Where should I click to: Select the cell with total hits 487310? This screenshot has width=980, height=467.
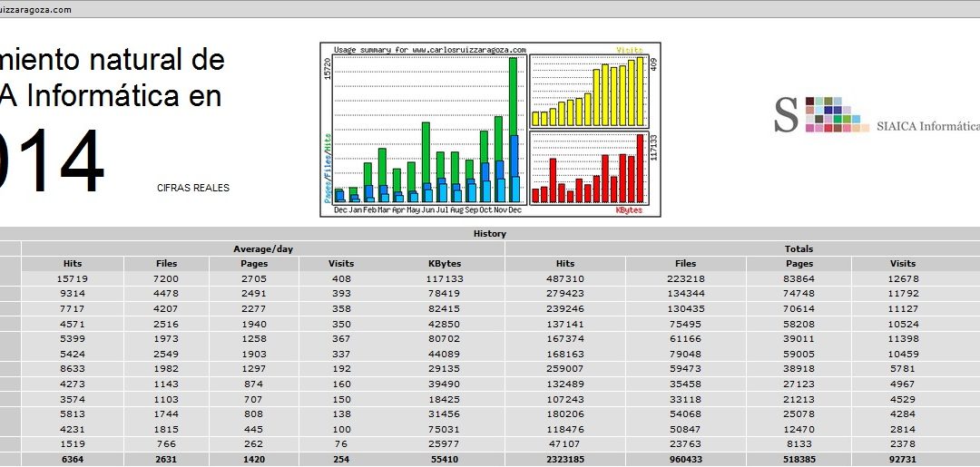coord(565,278)
